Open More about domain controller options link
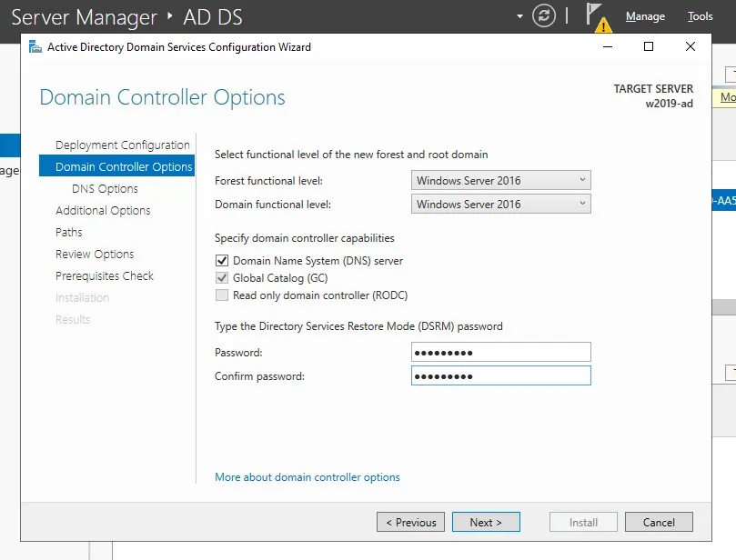 click(307, 477)
